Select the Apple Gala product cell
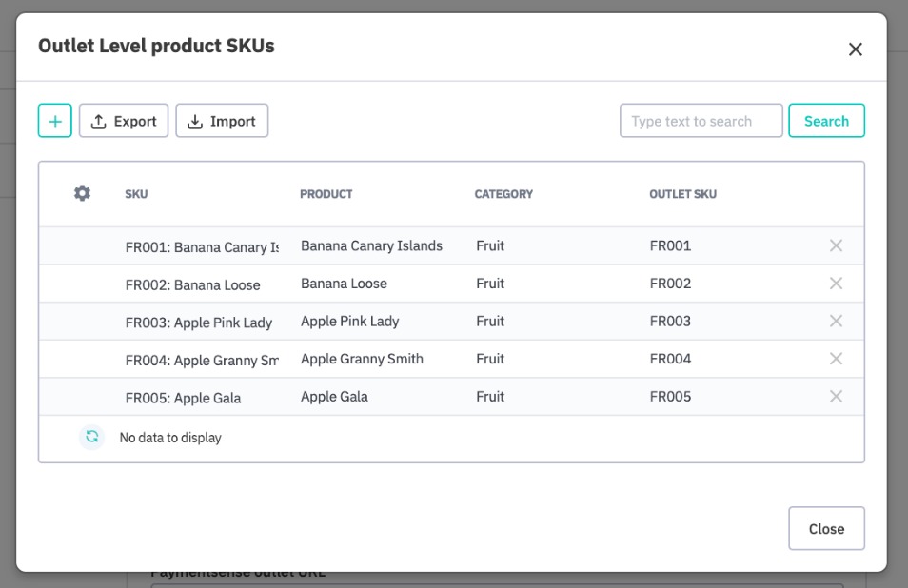The height and width of the screenshot is (588, 908). coord(334,397)
